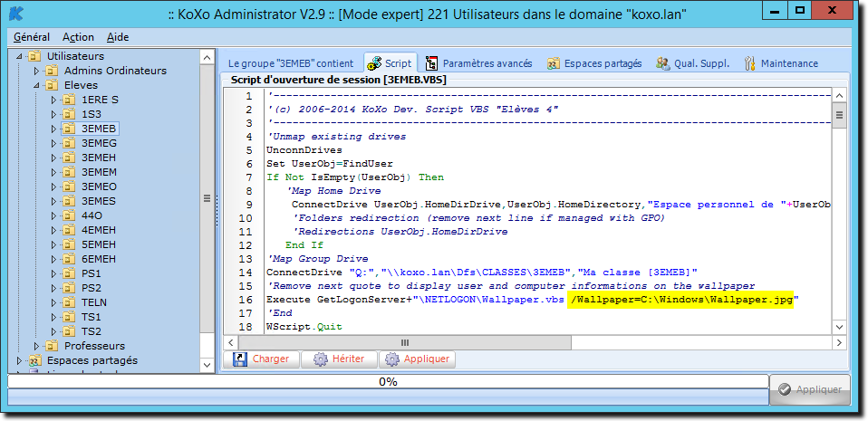Click the Appliquer button below script
This screenshot has height=421, width=868.
418,359
